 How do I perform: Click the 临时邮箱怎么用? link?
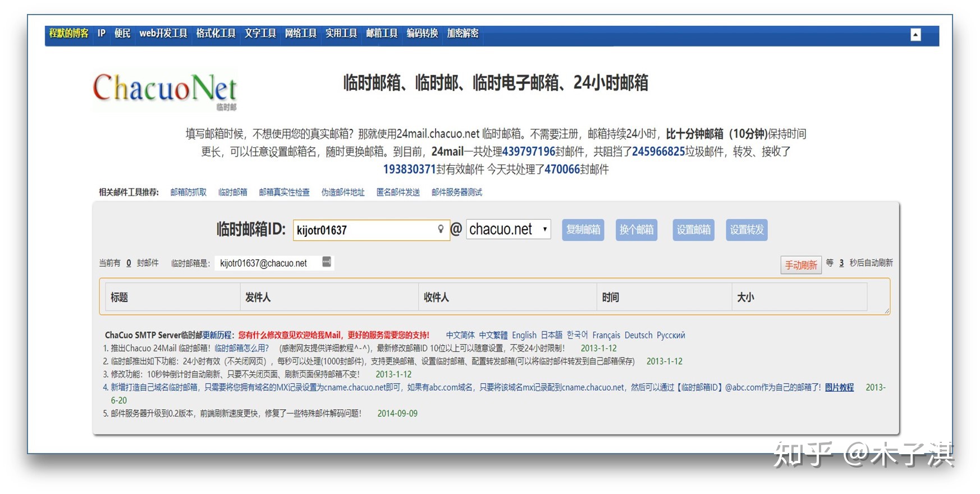[x=241, y=348]
